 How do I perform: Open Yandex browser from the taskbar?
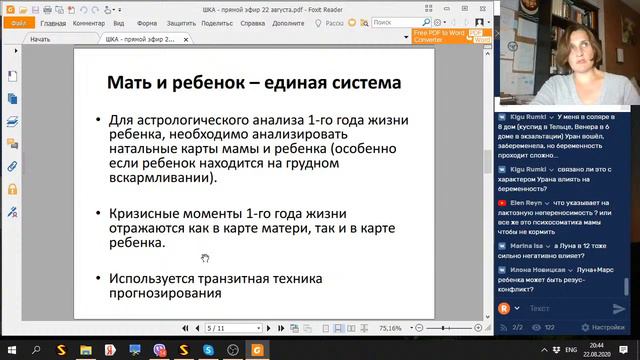110,350
